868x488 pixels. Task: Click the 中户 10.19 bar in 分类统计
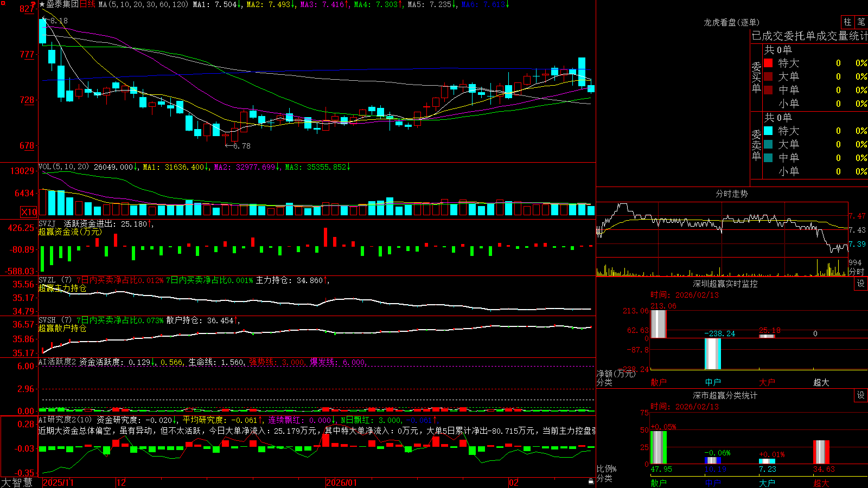713,460
